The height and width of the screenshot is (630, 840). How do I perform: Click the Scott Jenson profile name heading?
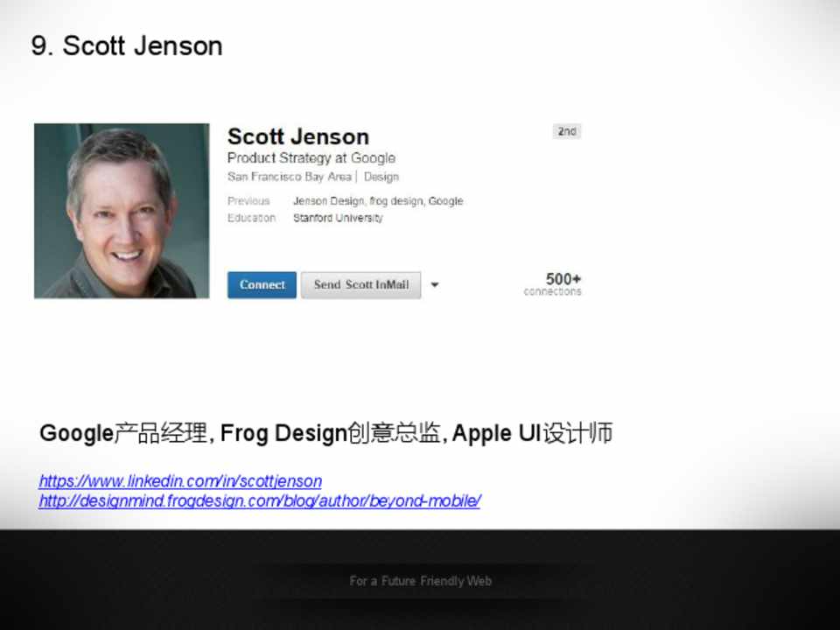(x=298, y=136)
